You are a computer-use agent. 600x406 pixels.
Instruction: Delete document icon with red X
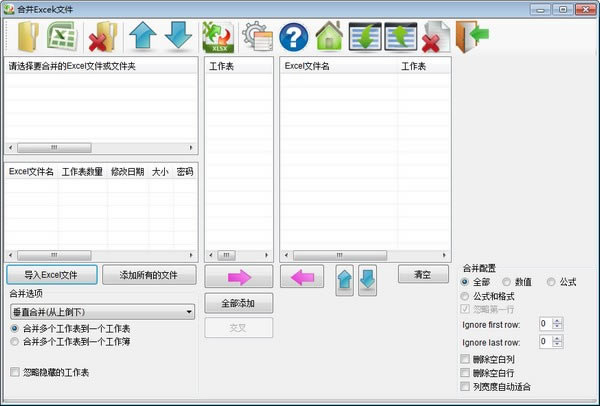coord(436,37)
